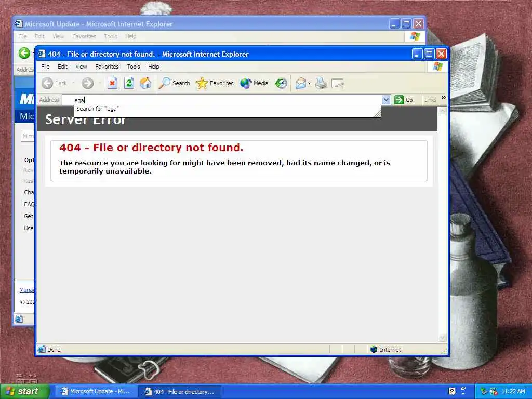Open the File menu in the Microsoft Update window
Image resolution: width=532 pixels, height=399 pixels.
coord(22,36)
